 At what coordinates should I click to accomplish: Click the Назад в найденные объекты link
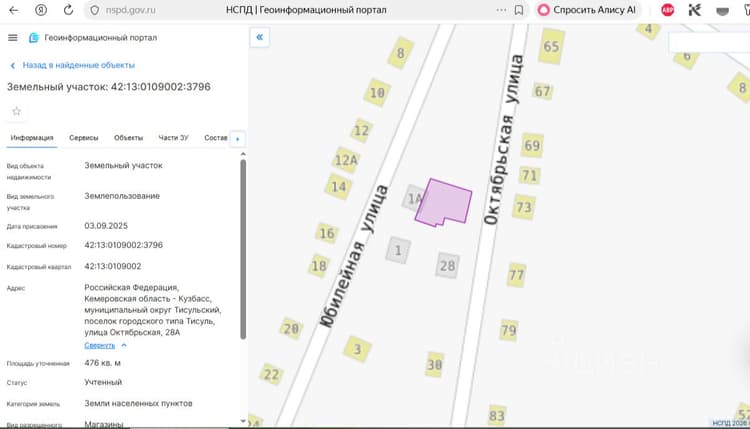coord(78,65)
